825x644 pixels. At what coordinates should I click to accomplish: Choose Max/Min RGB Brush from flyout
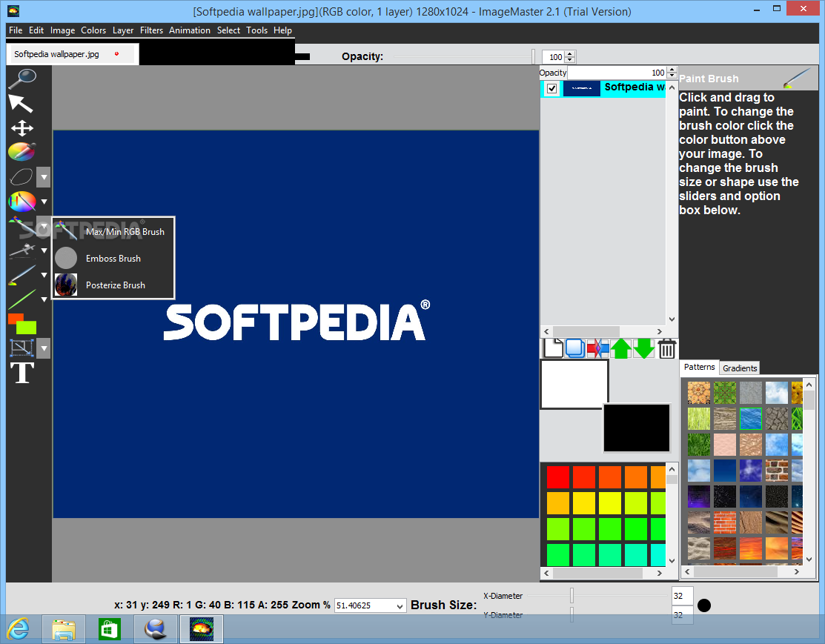113,231
